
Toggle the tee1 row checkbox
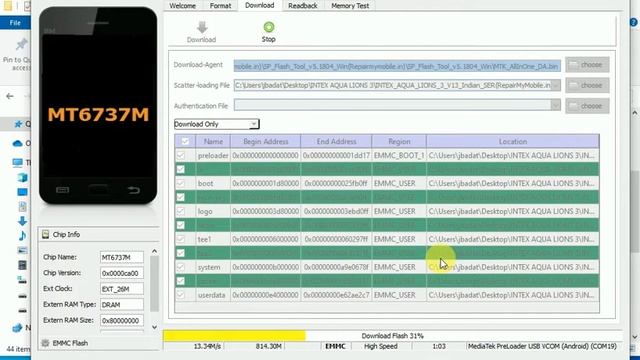(x=180, y=239)
